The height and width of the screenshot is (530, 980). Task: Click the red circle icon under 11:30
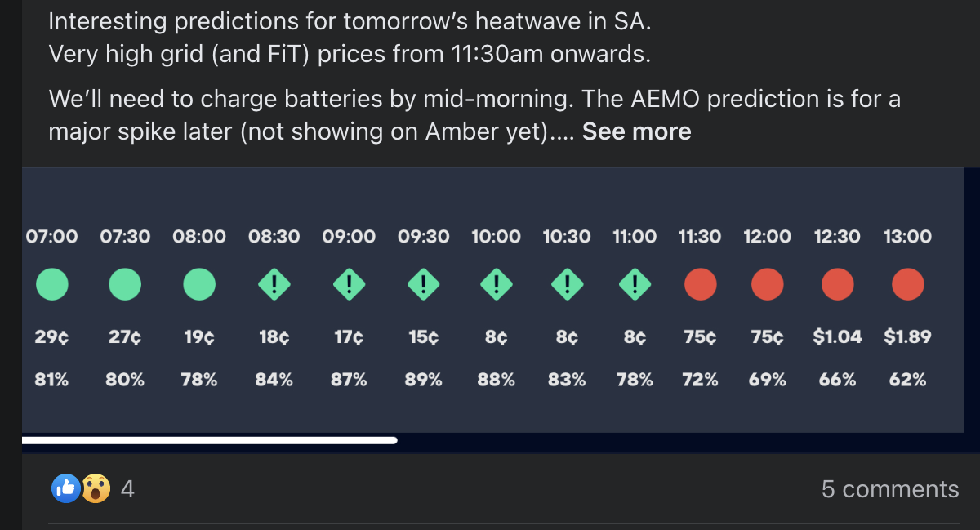[700, 285]
